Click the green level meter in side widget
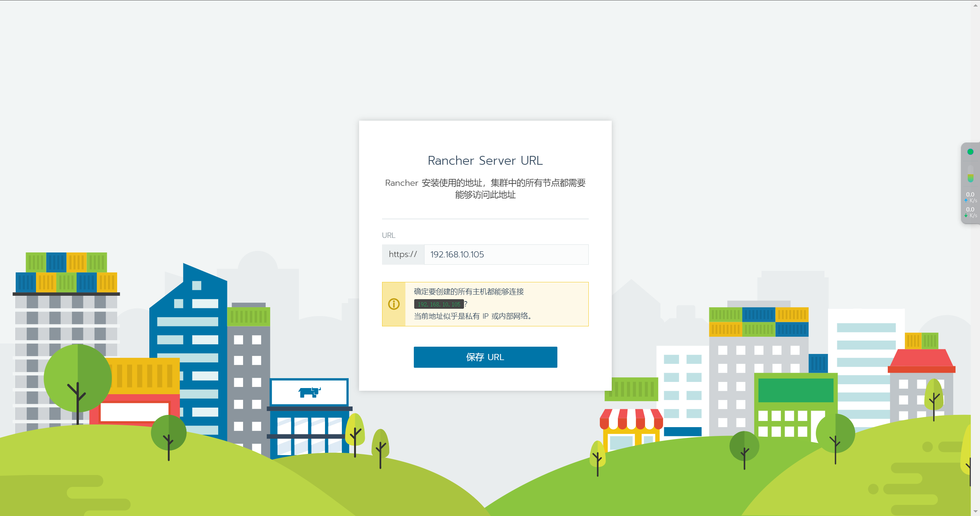This screenshot has width=980, height=516. [x=970, y=174]
